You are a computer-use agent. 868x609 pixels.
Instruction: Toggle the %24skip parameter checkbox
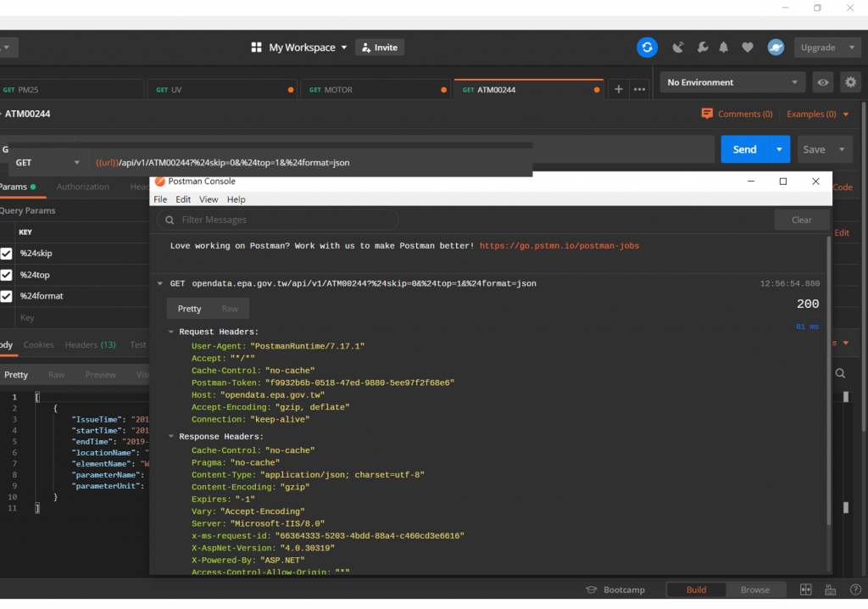6,254
